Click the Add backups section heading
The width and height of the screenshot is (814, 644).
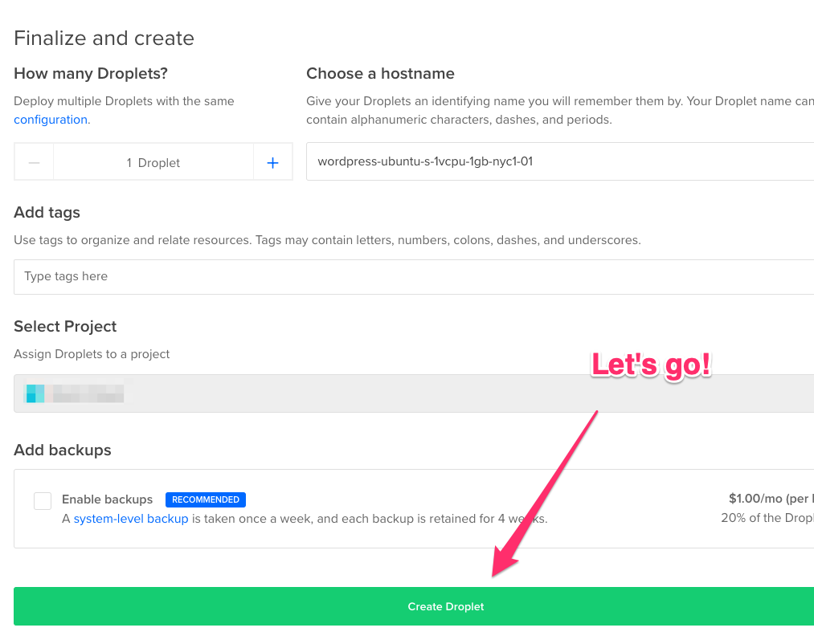(63, 450)
